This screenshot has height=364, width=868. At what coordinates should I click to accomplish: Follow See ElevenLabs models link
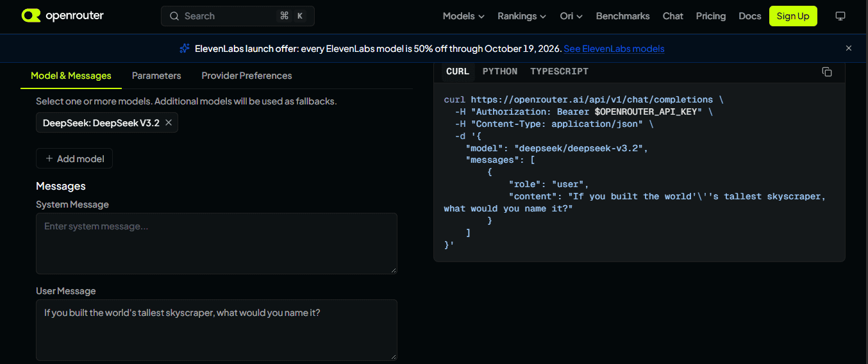point(614,49)
